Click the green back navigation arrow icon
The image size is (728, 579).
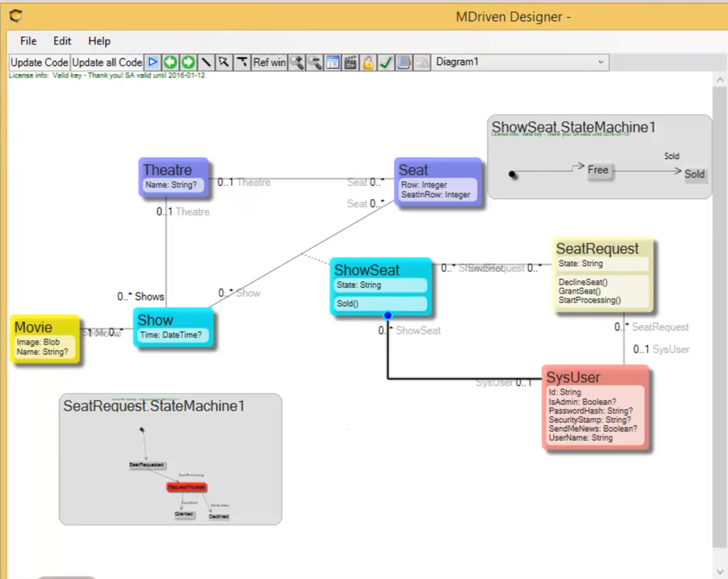click(x=170, y=61)
